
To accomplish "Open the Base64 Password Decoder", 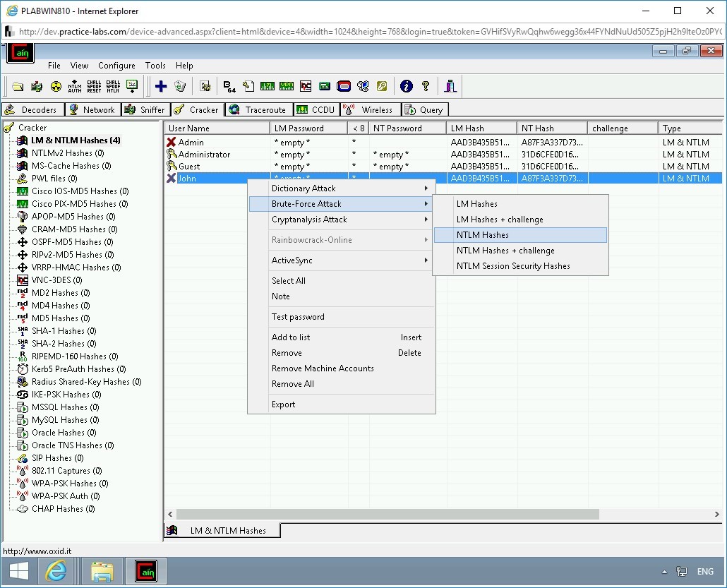I will tap(227, 86).
